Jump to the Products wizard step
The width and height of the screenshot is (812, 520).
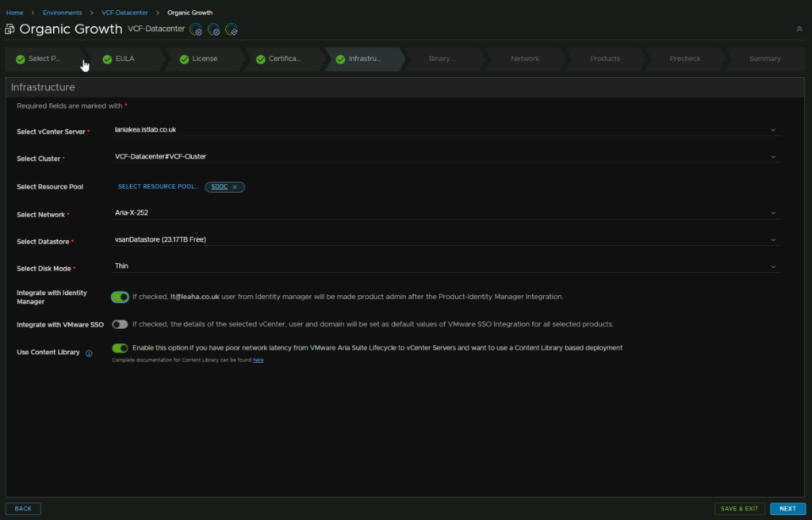tap(605, 59)
